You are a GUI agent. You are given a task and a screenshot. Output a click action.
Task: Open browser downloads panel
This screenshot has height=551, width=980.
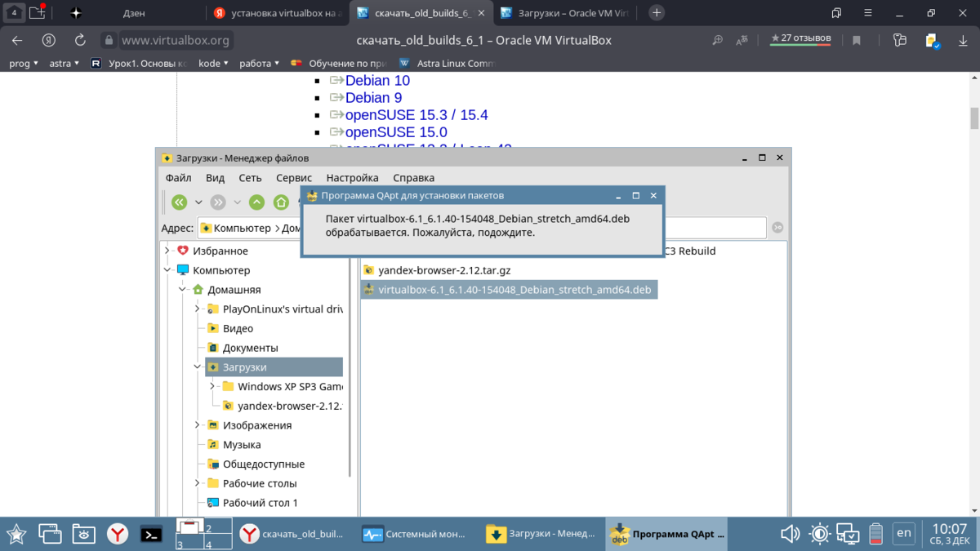pyautogui.click(x=964, y=40)
